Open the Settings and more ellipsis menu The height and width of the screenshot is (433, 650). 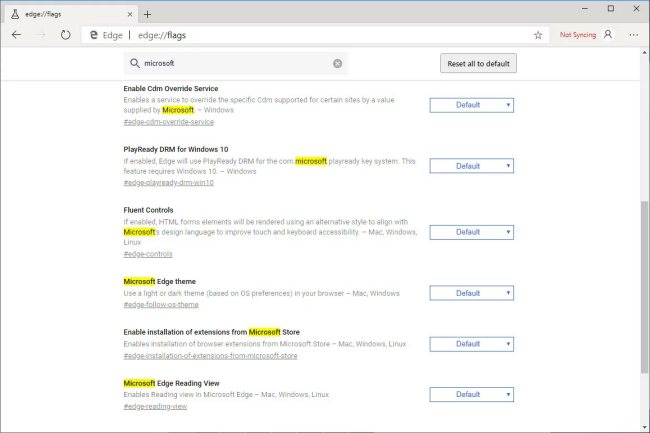pyautogui.click(x=633, y=35)
